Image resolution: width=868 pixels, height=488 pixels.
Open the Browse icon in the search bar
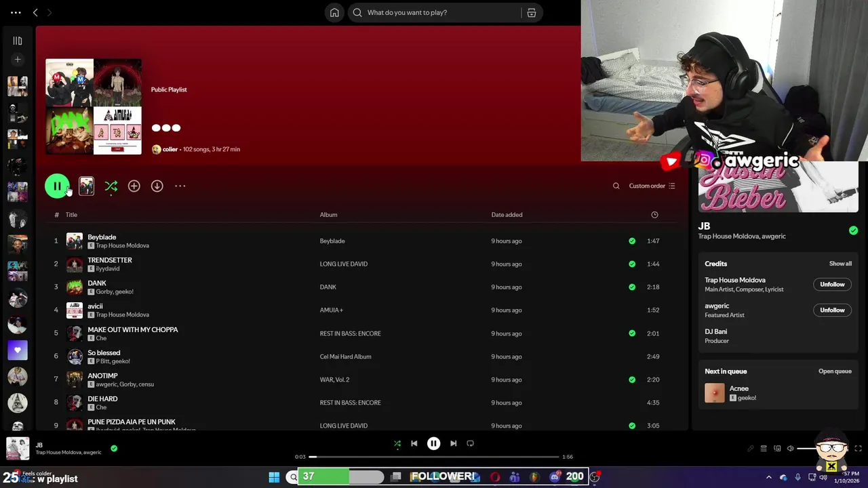pos(532,12)
